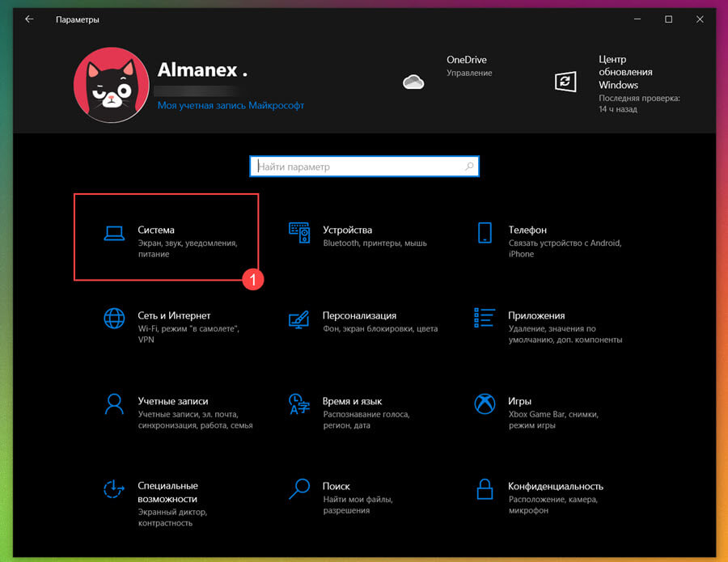Close the Параметры window
This screenshot has height=562, width=728.
pyautogui.click(x=700, y=19)
